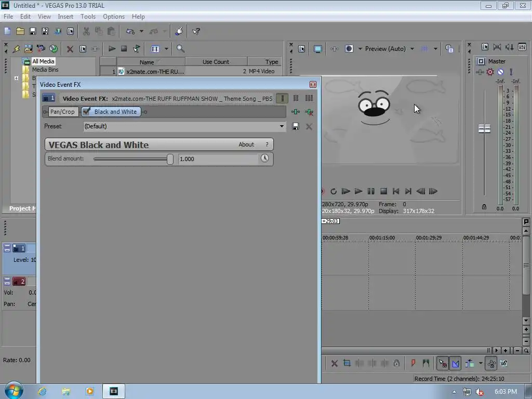Save the project with the floppy icon

(x=33, y=32)
